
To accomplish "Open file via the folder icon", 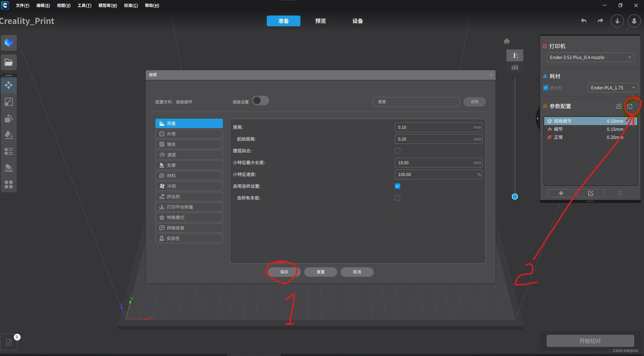I will click(x=9, y=62).
